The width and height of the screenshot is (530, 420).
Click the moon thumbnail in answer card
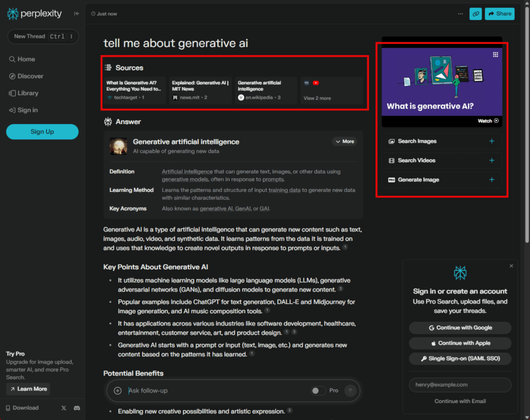(118, 146)
